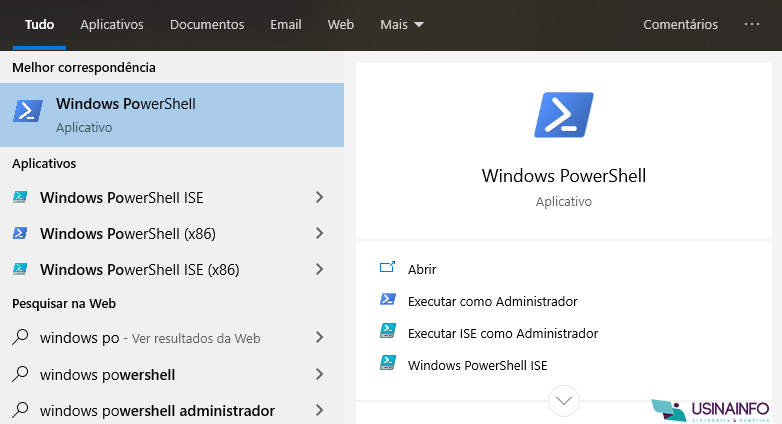Launch Windows PowerShell ISE from the actions list
The image size is (782, 424).
(x=477, y=365)
